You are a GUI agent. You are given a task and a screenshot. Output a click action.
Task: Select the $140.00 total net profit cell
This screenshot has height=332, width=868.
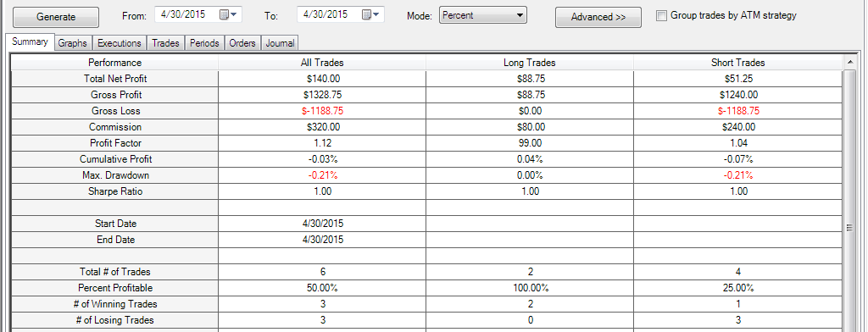322,79
